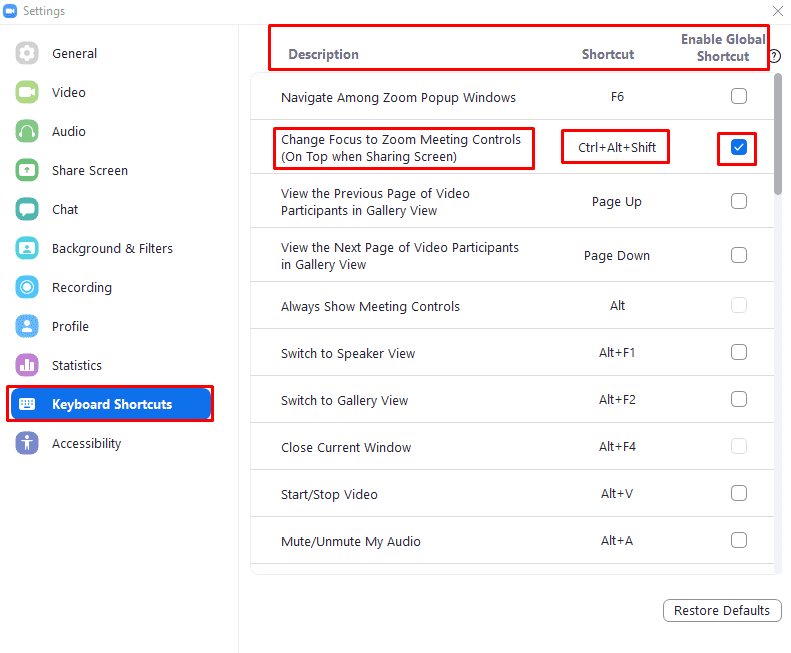
Task: Enable global shortcut for Start/Stop Video
Action: tap(739, 493)
